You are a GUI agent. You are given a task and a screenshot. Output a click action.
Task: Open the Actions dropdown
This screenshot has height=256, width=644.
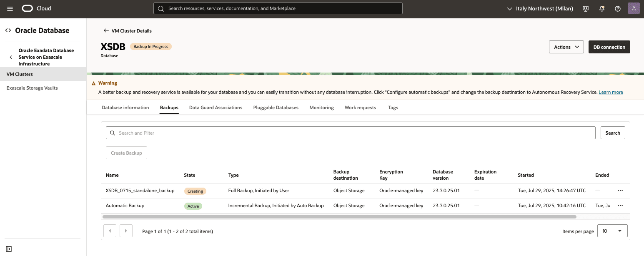point(566,47)
